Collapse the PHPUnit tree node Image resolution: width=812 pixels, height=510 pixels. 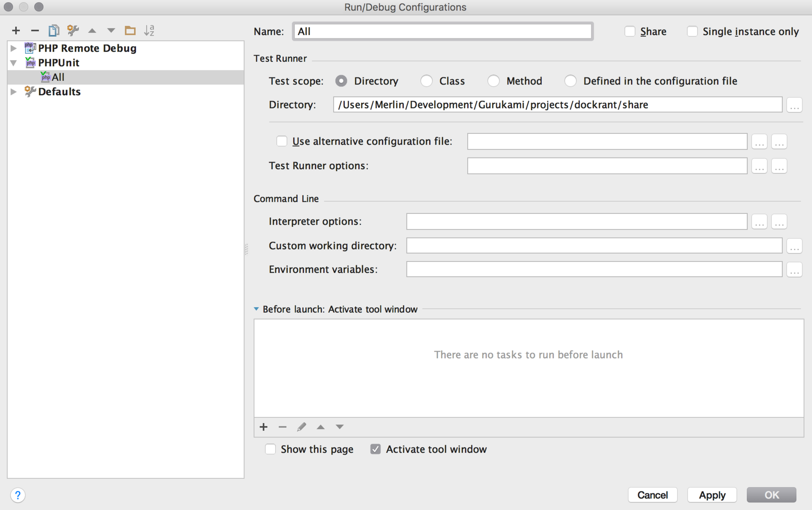(x=14, y=63)
